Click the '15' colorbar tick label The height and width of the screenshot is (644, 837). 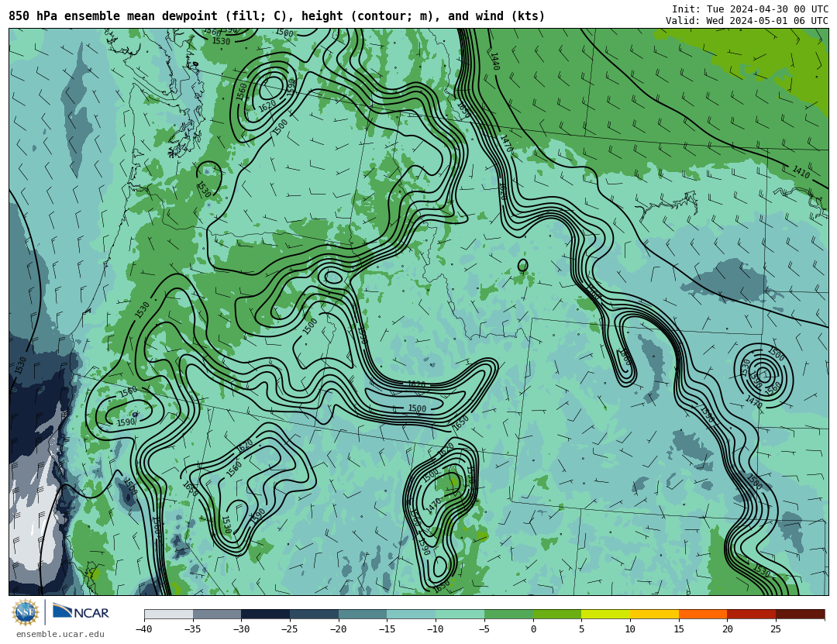click(x=679, y=629)
